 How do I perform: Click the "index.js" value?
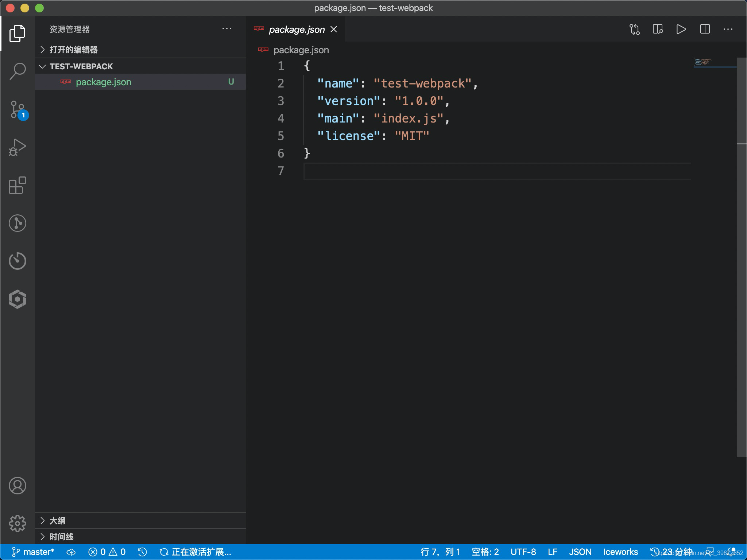tap(409, 118)
